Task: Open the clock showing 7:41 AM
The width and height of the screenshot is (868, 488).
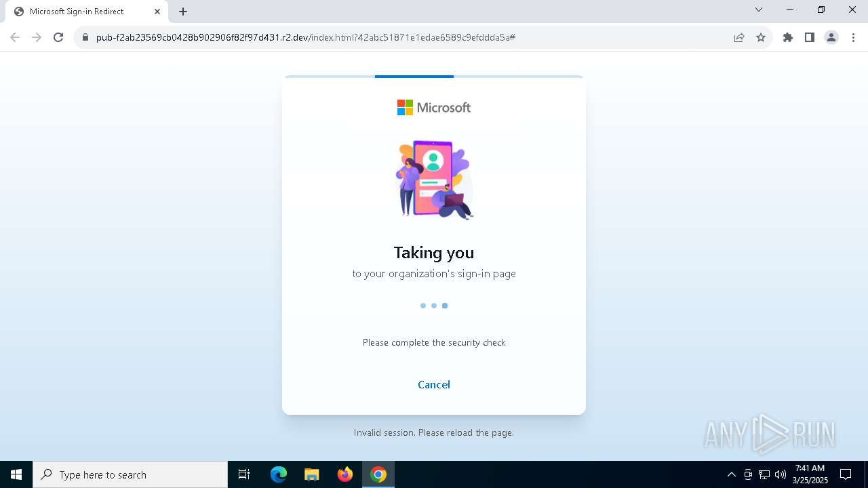Action: (x=810, y=474)
